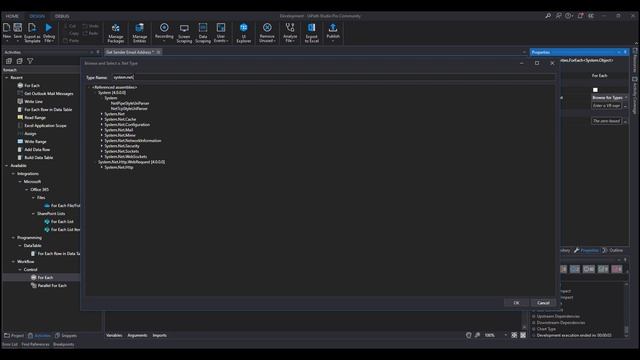The width and height of the screenshot is (640, 360).
Task: Switch to Outline tab in right panel
Action: (613, 250)
